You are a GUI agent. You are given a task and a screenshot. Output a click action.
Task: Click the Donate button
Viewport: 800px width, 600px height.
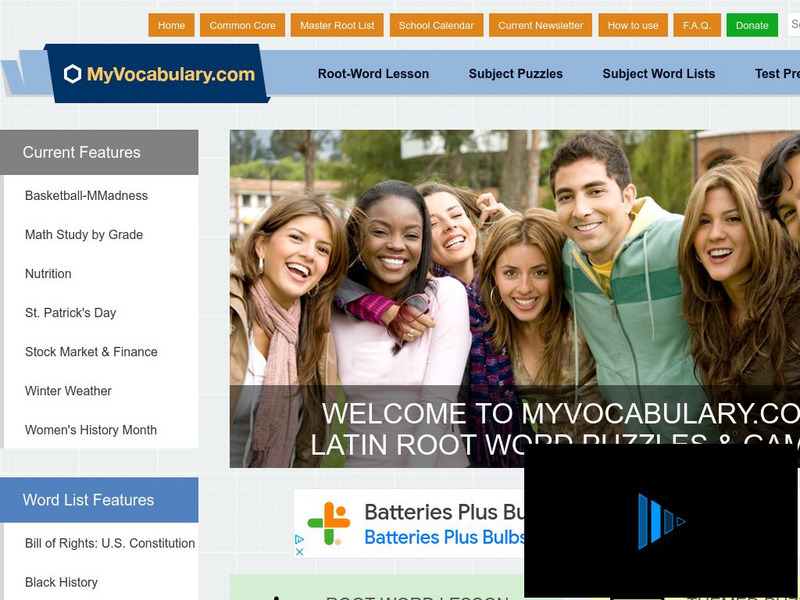pyautogui.click(x=752, y=26)
